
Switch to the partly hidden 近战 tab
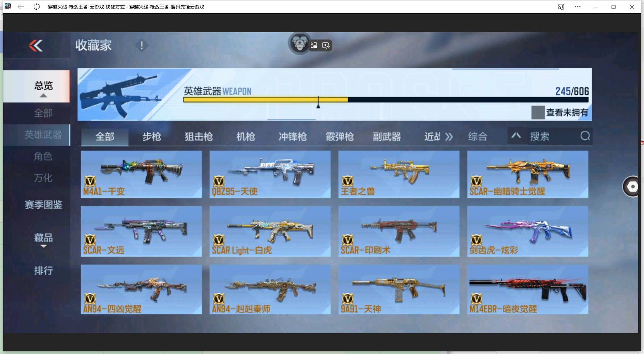(432, 137)
